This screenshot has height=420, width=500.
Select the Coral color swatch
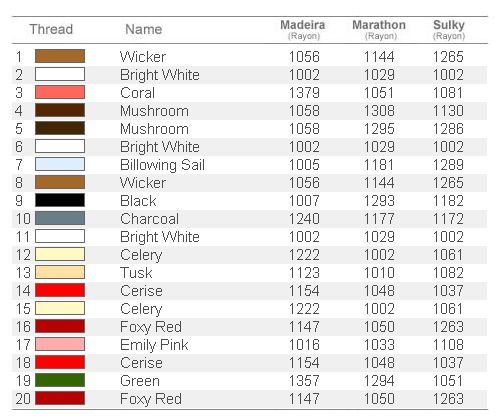[60, 92]
